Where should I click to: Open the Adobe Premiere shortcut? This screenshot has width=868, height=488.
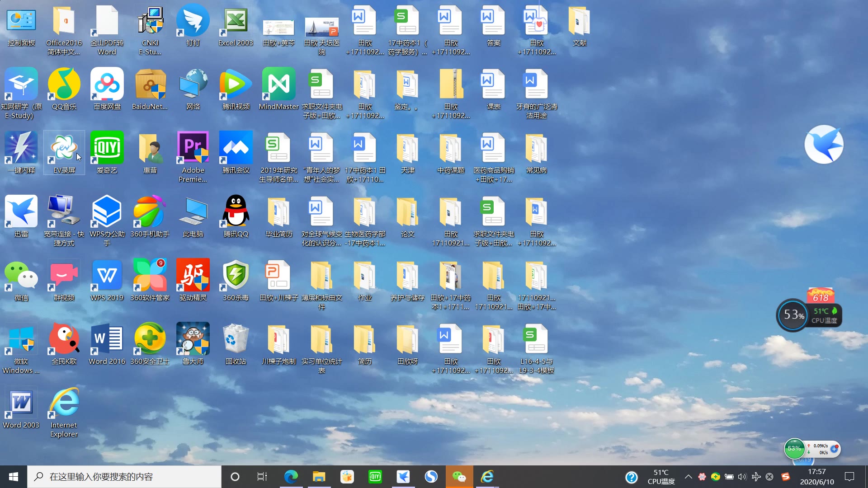193,157
